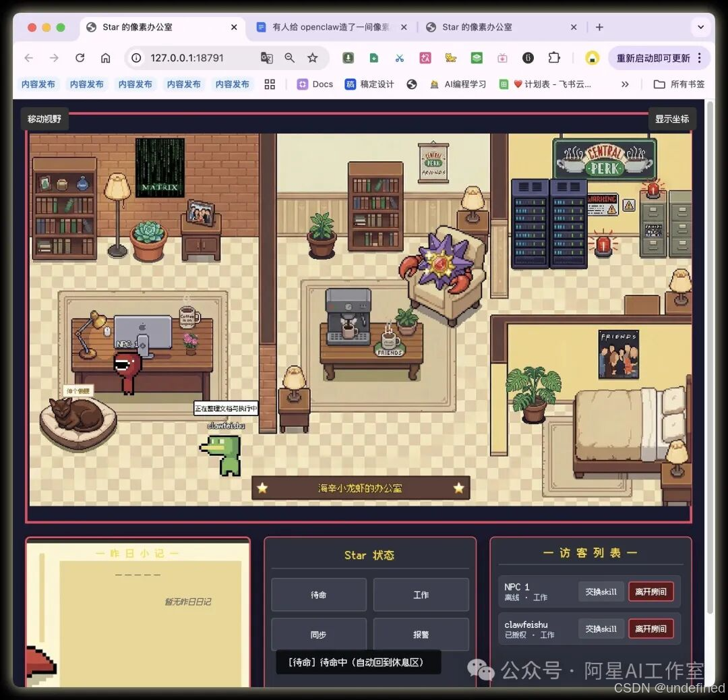
Task: Click the 海辛小龙虾的办公室 banner
Action: click(361, 488)
